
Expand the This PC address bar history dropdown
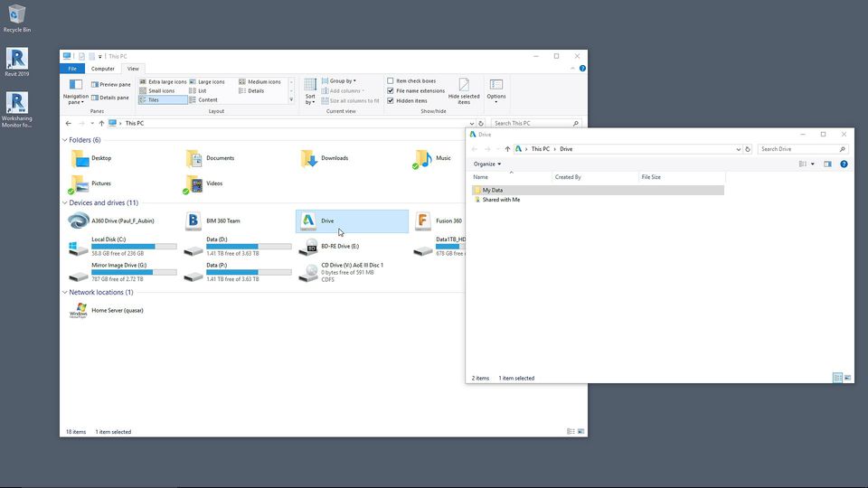click(472, 124)
